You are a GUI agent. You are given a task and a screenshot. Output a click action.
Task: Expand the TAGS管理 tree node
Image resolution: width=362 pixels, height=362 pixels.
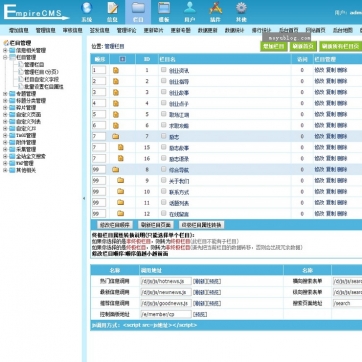(5, 136)
